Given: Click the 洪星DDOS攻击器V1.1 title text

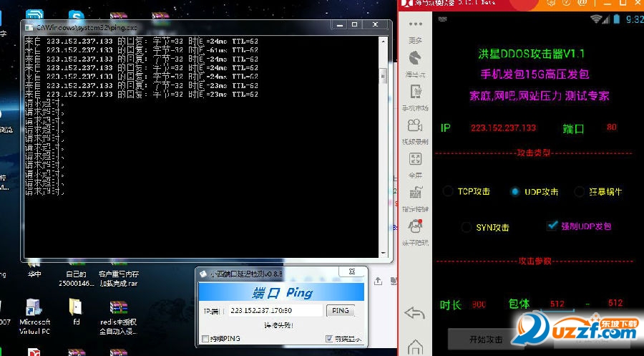Looking at the screenshot, I should 532,54.
